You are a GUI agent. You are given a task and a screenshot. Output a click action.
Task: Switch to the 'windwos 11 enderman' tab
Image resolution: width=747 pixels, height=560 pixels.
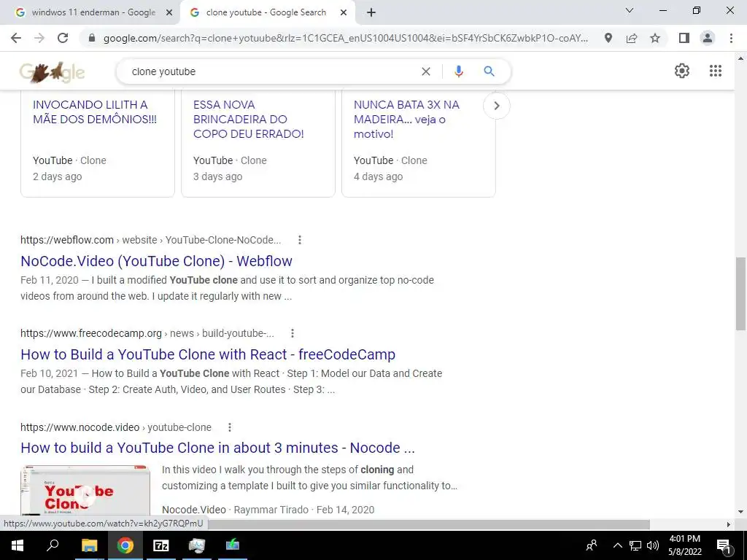(x=93, y=12)
